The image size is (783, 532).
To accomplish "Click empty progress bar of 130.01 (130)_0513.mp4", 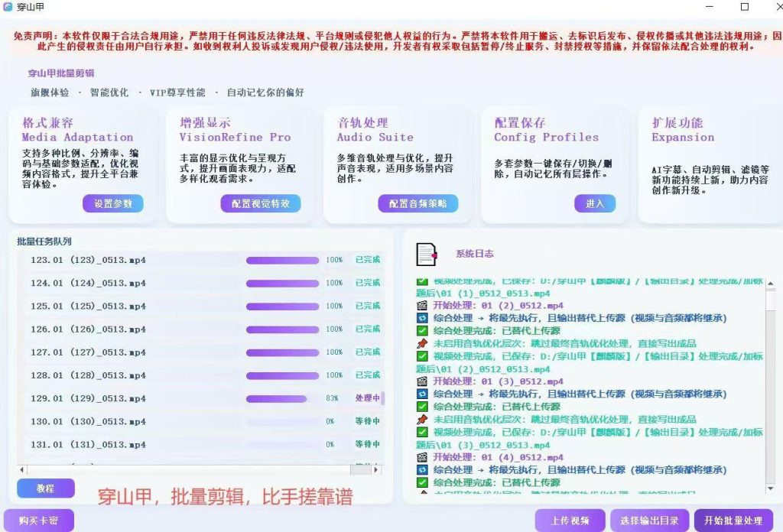I will [x=282, y=422].
